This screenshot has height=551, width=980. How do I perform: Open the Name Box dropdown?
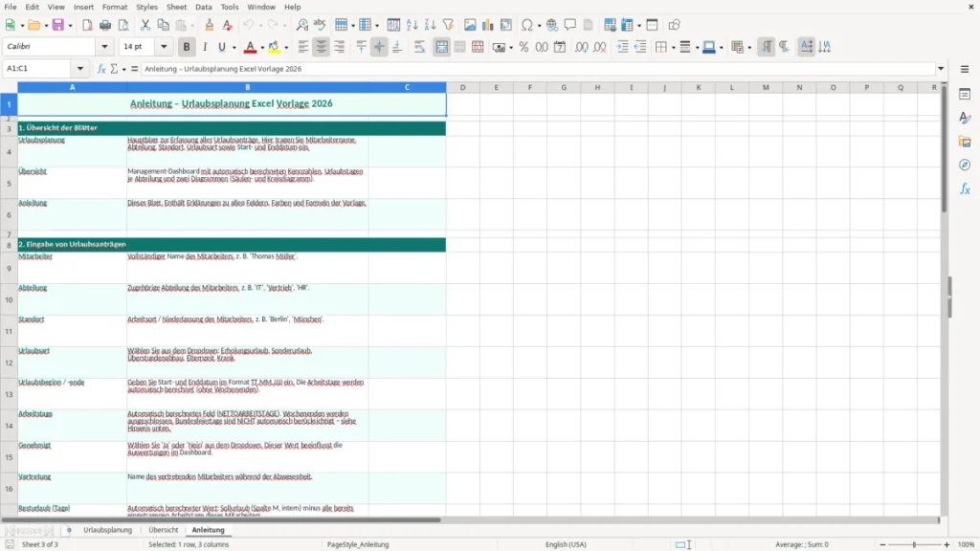point(80,69)
